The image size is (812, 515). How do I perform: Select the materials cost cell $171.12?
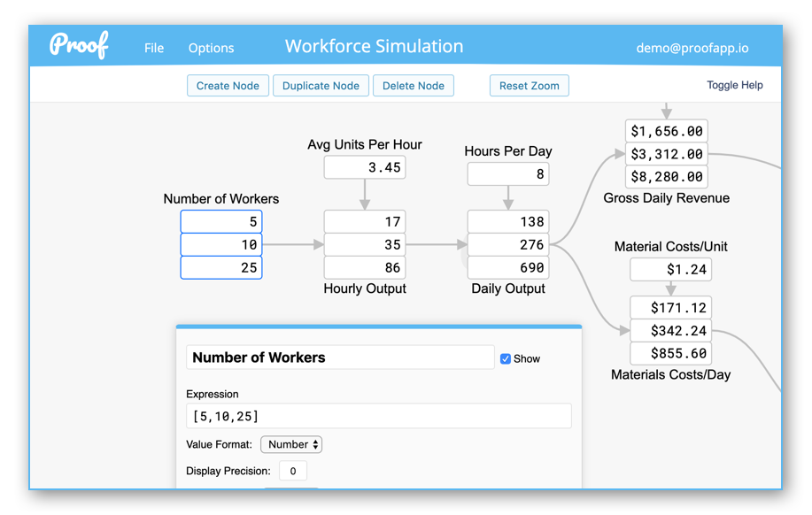point(670,307)
